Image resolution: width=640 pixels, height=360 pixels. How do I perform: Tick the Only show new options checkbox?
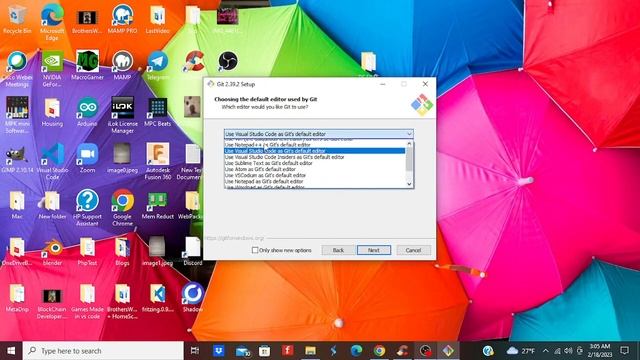(x=255, y=250)
